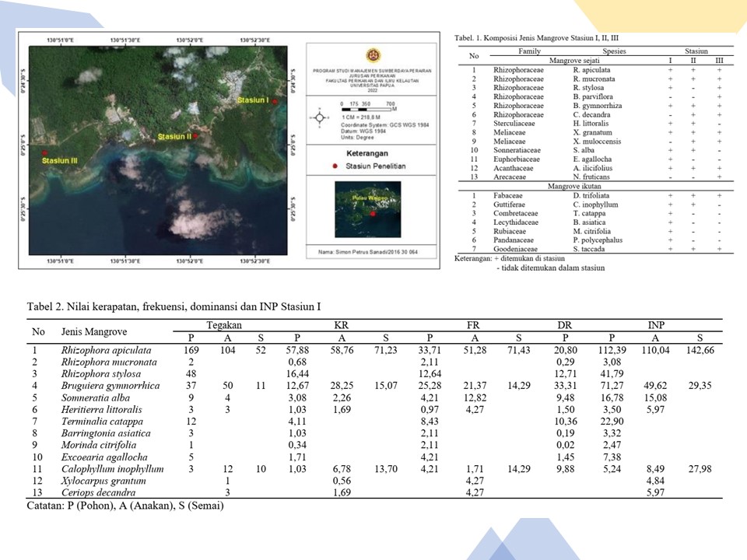Click "R. apiculata" in the species column
The height and width of the screenshot is (560, 747).
[591, 70]
